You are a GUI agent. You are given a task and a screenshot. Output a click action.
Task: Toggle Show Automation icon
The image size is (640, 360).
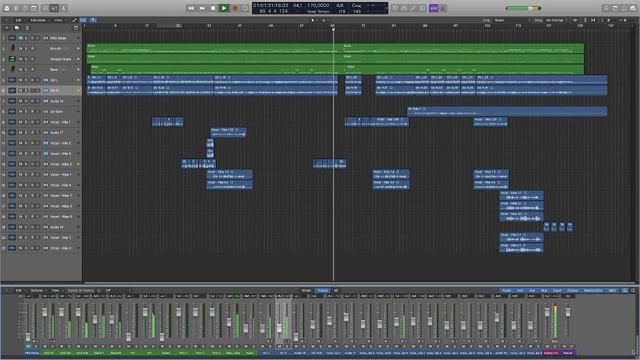click(x=74, y=20)
